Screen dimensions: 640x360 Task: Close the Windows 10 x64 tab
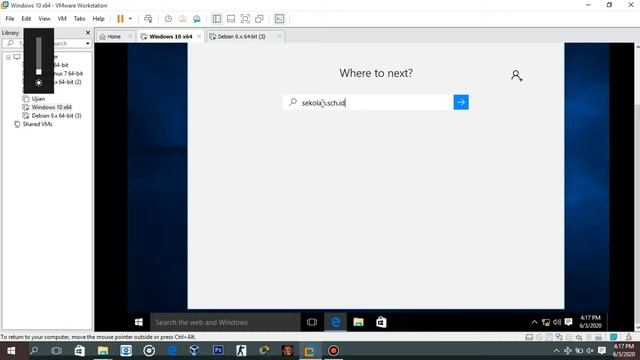(199, 36)
